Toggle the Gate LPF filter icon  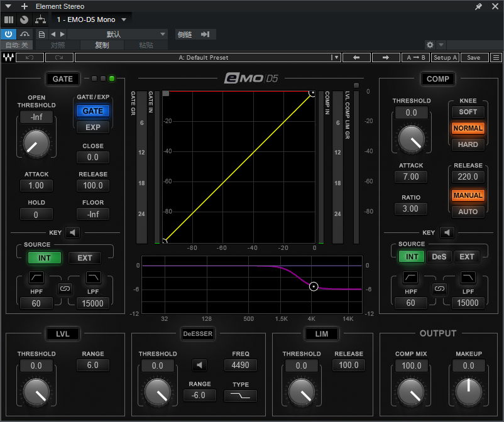click(x=93, y=277)
